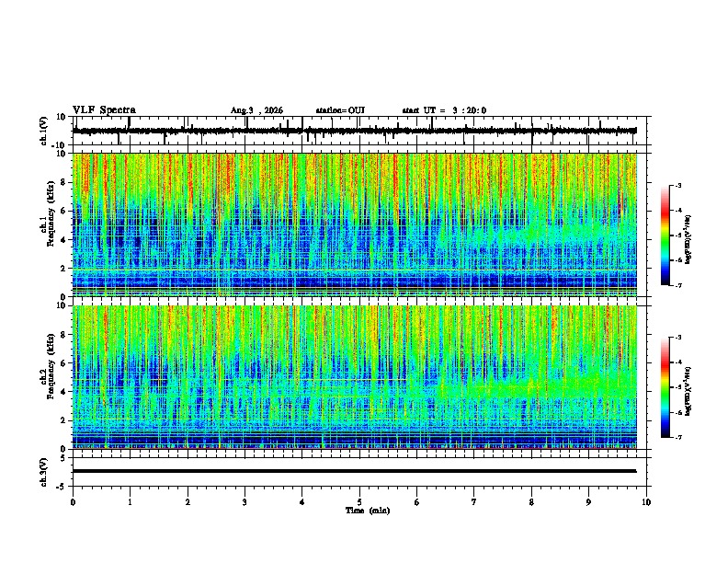Click the "VLF Spectra" plot title
The width and height of the screenshot is (728, 563).
coord(104,110)
